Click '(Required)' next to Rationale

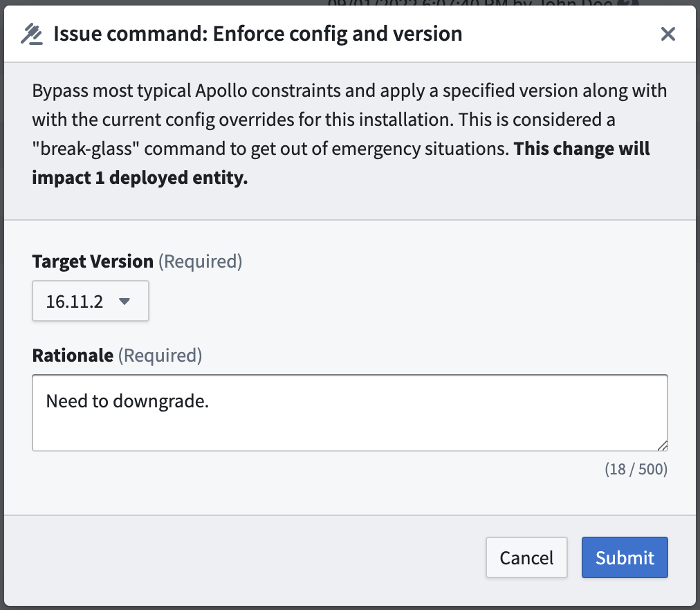tap(160, 355)
